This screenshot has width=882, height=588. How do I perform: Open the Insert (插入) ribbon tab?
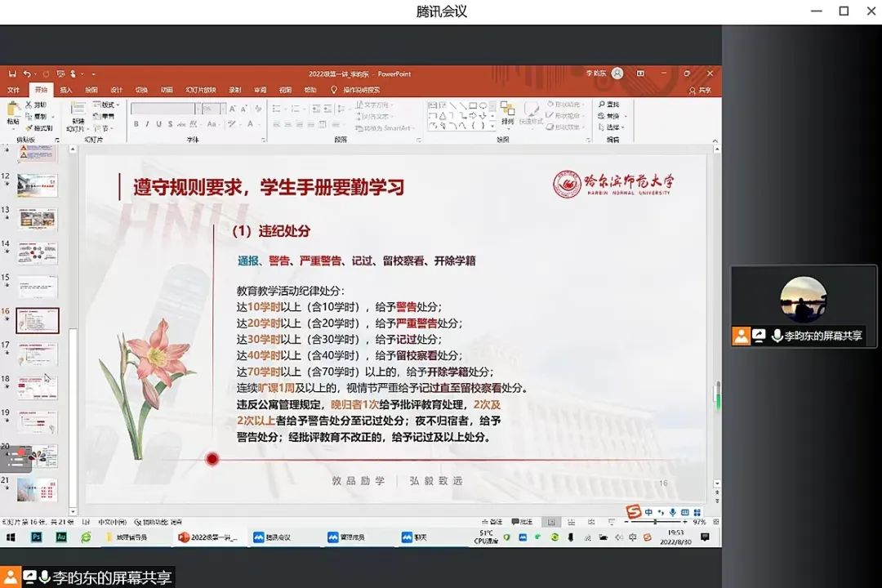click(66, 90)
